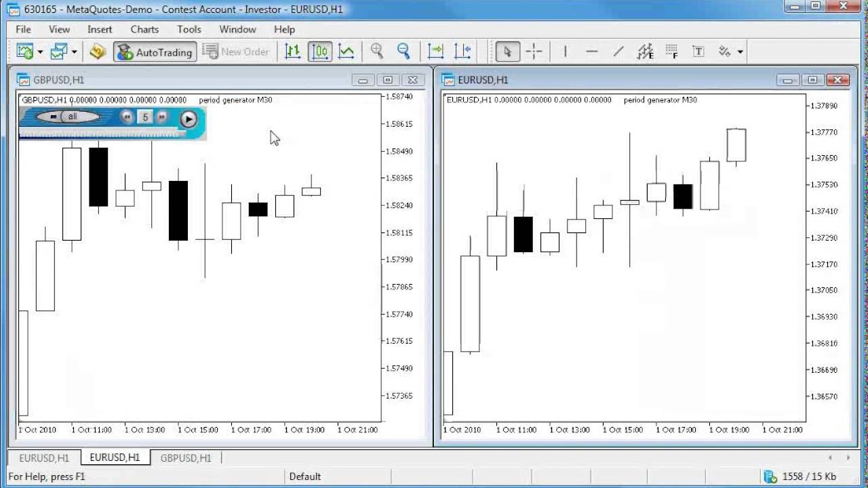
Task: Click '1 Oct 19:00' time label on EURUSD chart
Action: [x=730, y=430]
